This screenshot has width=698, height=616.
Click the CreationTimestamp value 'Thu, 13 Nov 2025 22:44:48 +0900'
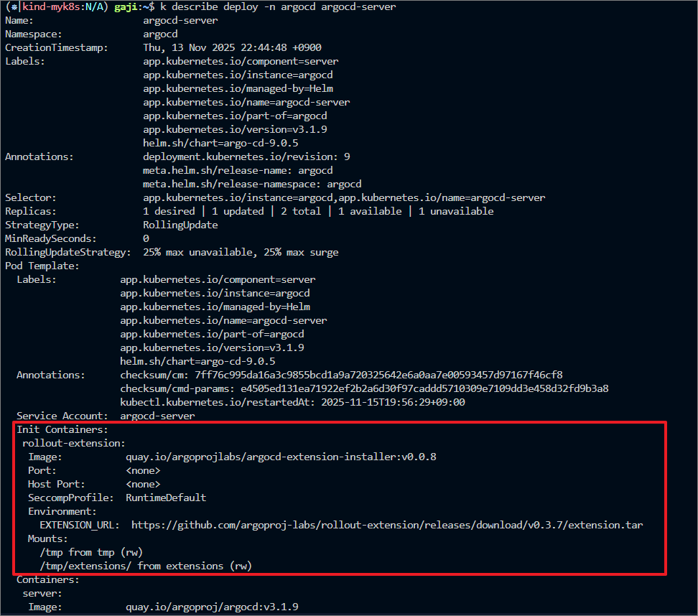(232, 47)
